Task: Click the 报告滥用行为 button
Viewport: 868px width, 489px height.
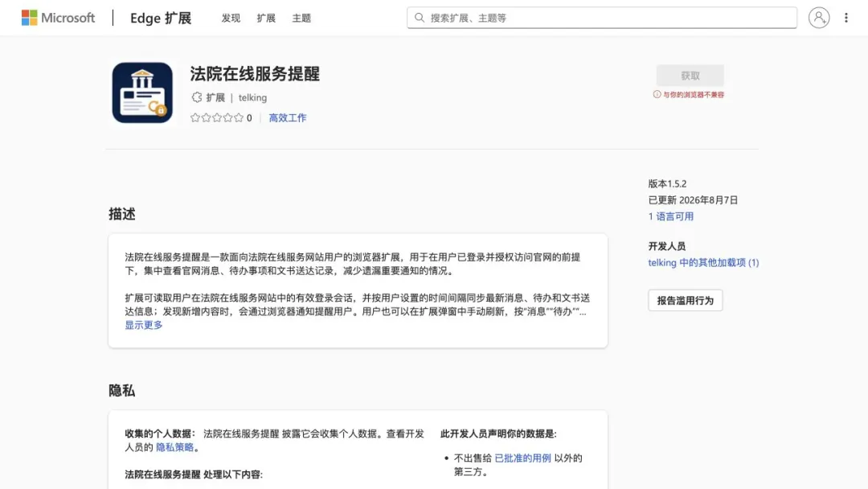Action: [x=686, y=300]
